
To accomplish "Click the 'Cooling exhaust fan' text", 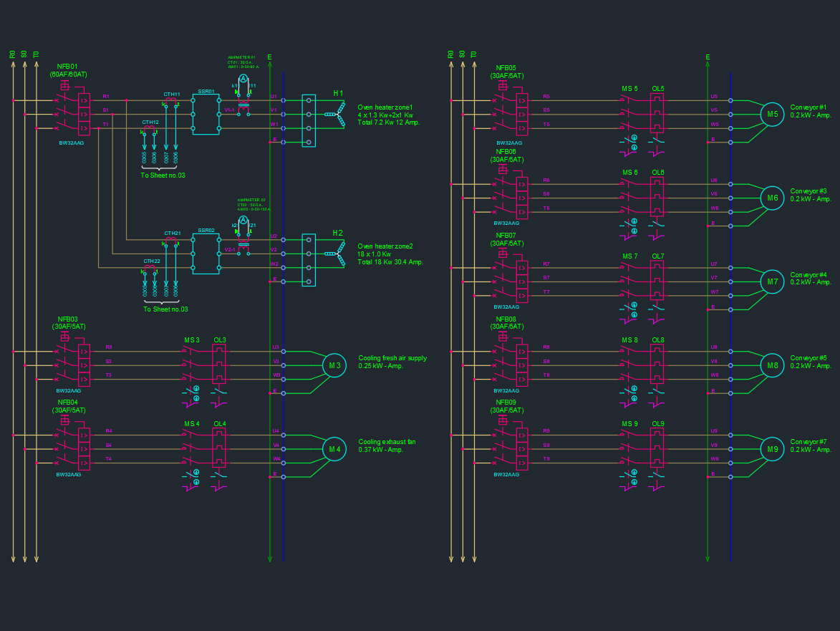I will (x=387, y=442).
